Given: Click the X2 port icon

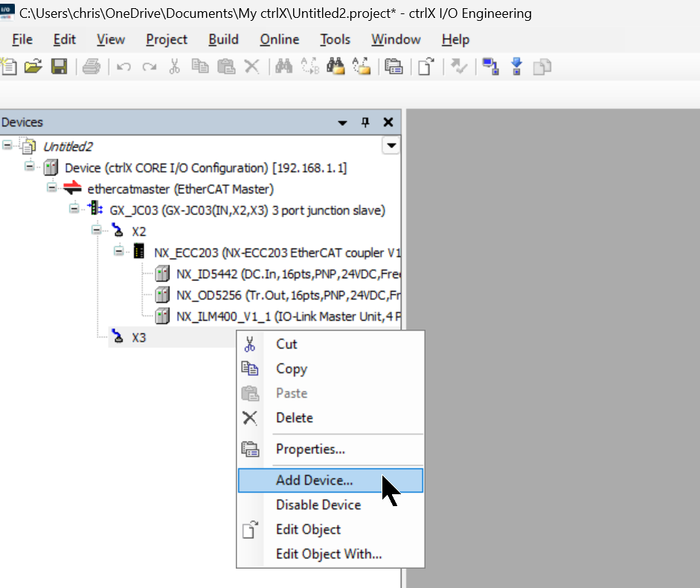Looking at the screenshot, I should tap(118, 231).
